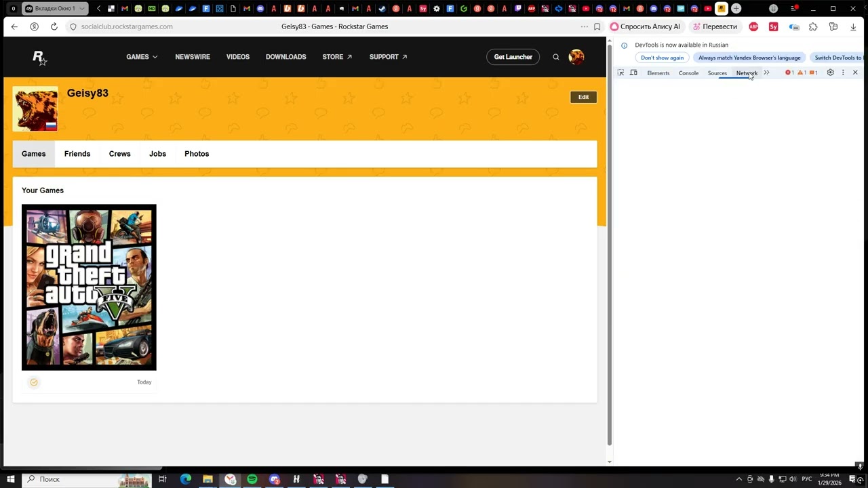Click the "Today" text under GTA V
This screenshot has height=488, width=868.
click(144, 382)
